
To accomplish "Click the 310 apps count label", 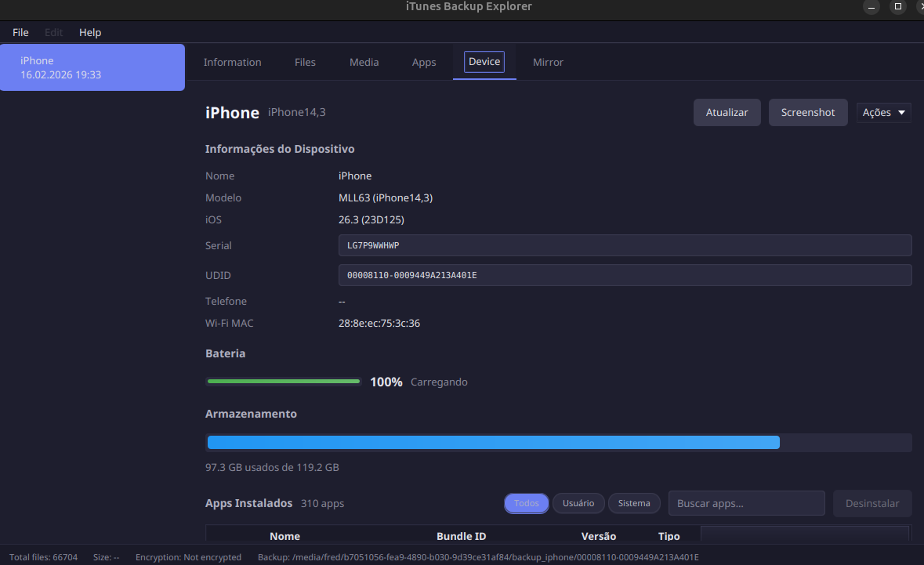I will (x=322, y=504).
